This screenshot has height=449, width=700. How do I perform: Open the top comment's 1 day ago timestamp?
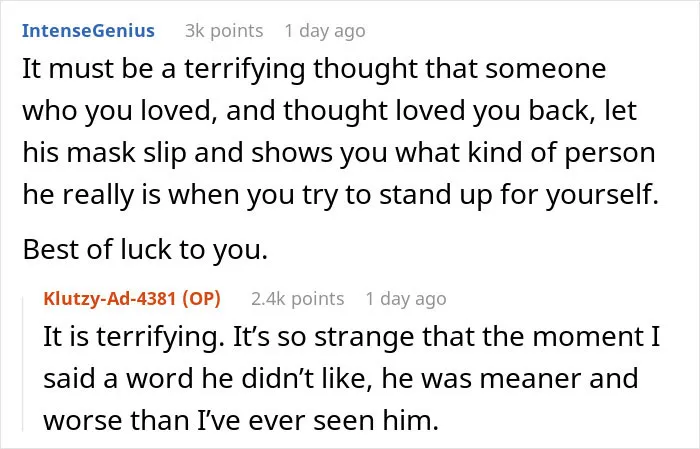point(325,31)
